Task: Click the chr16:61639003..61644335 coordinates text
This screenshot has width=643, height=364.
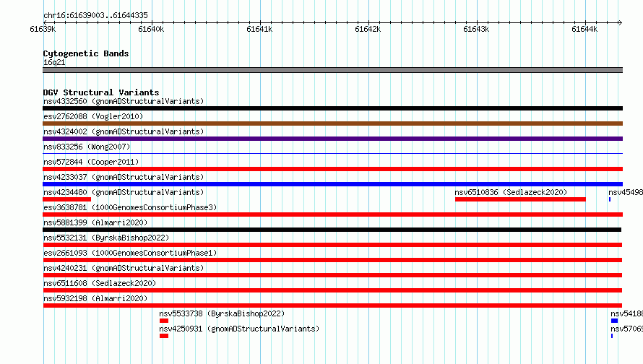Action: click(x=95, y=15)
